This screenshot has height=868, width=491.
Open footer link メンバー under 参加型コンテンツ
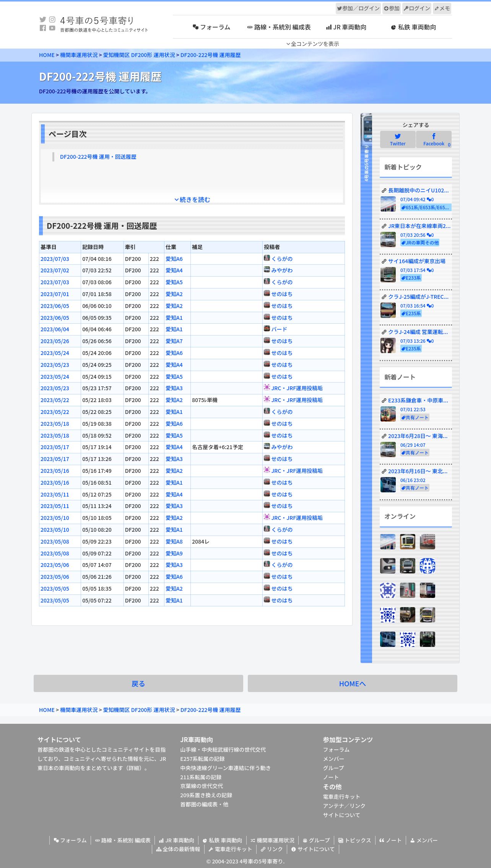click(x=333, y=759)
